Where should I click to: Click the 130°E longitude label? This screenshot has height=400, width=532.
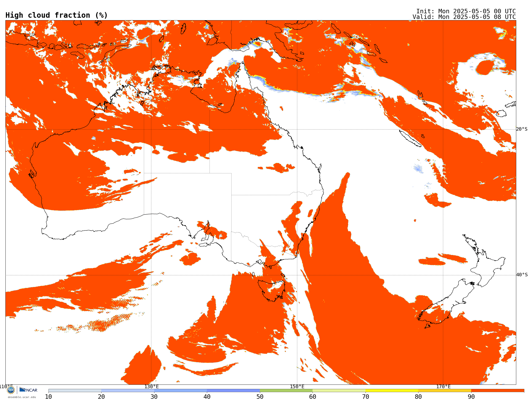(151, 387)
